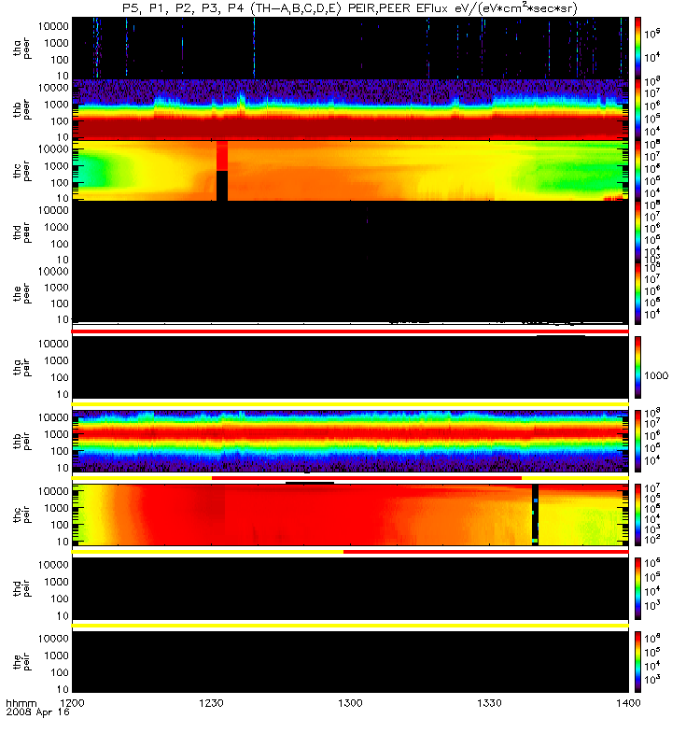Viewport: 700px width, 747px height.
Task: Click the yellow status bar above thb peir
Action: pos(350,404)
